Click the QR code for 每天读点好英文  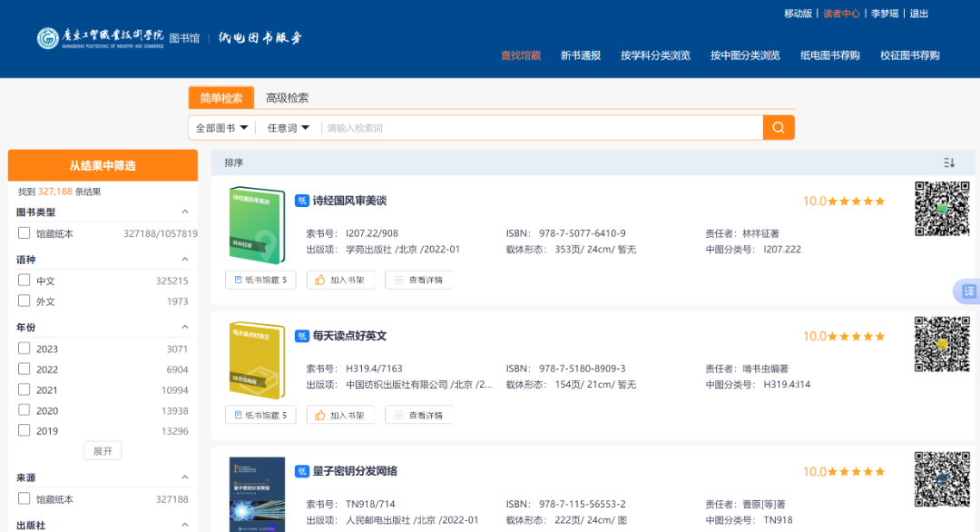click(x=942, y=344)
